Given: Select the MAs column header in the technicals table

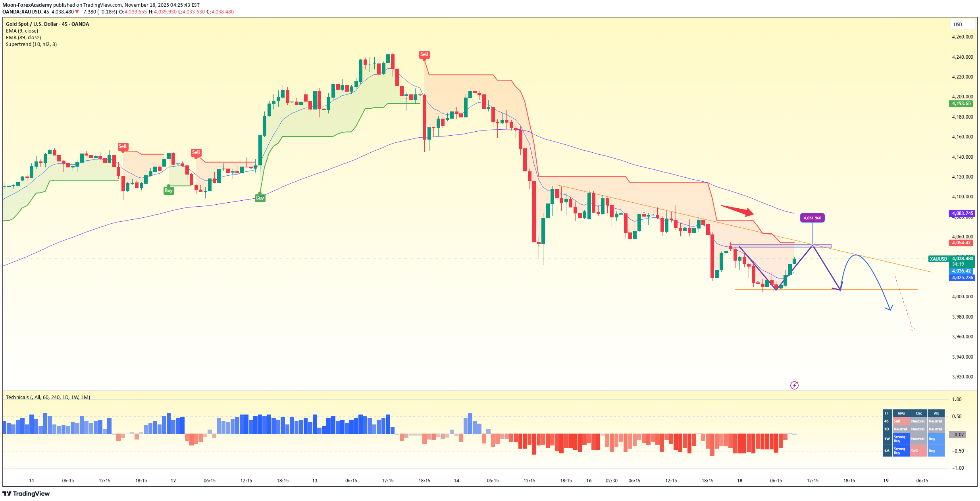Looking at the screenshot, I should (901, 413).
